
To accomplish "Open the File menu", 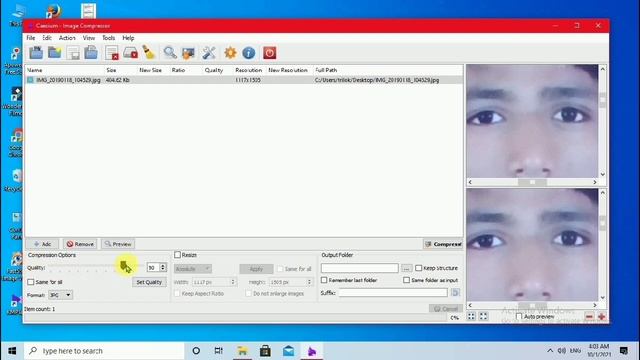I will pos(31,38).
